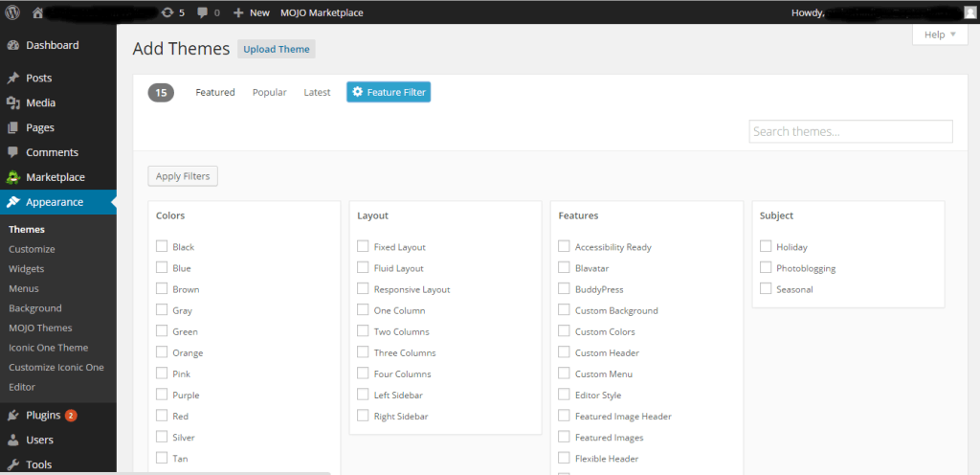Click the Comments speech bubble sidebar icon
Image resolution: width=980 pixels, height=475 pixels.
click(13, 152)
